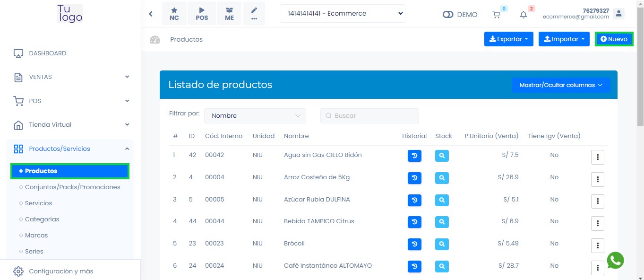
Task: View stock for Arroz Costeño de 5Kg
Action: click(442, 178)
